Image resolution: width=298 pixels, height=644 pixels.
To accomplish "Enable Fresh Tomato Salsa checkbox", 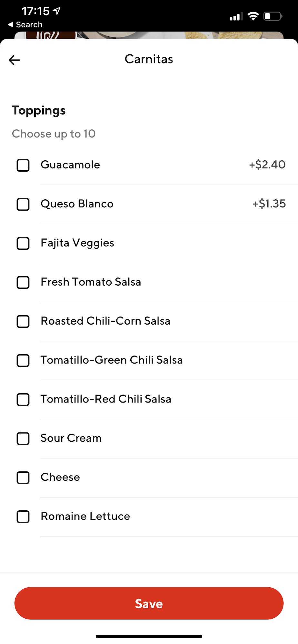I will [23, 282].
